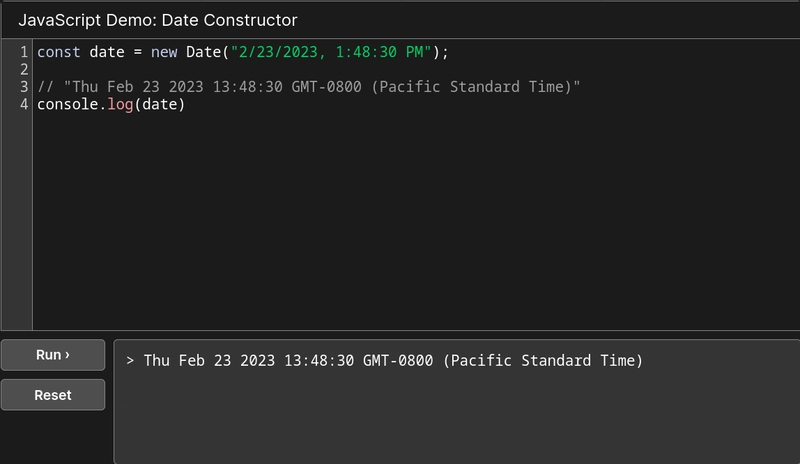This screenshot has width=800, height=464.
Task: Click the 'const' keyword in the editor
Action: pos(58,52)
